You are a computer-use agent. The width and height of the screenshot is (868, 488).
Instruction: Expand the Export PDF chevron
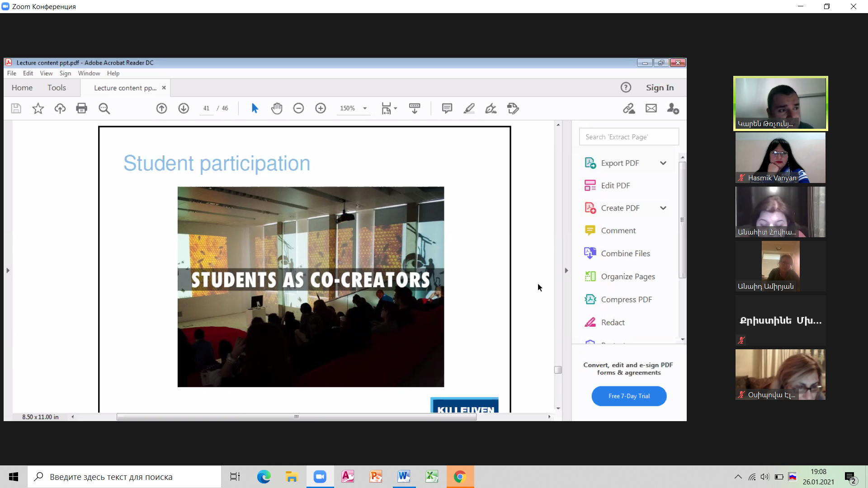(663, 163)
